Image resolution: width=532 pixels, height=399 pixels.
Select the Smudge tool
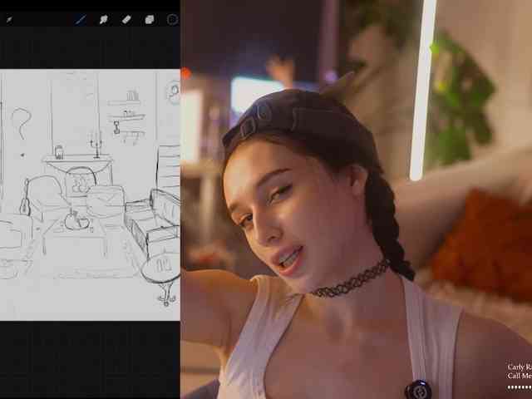pos(103,19)
